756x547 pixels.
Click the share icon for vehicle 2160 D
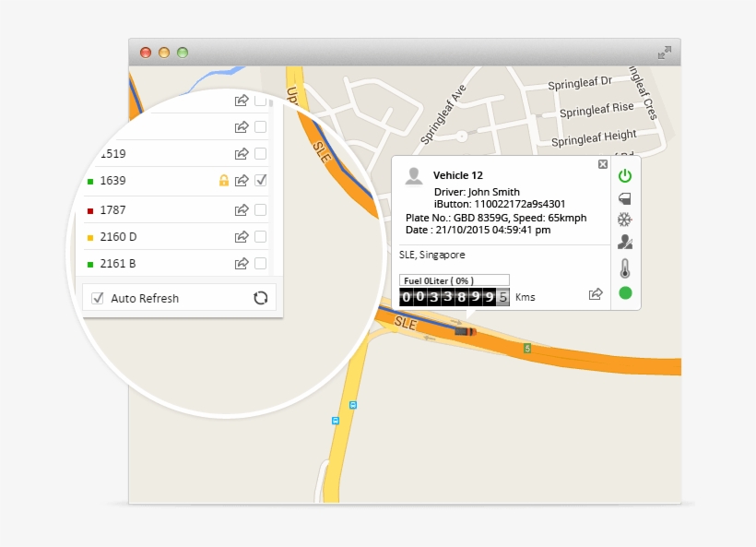pos(241,236)
